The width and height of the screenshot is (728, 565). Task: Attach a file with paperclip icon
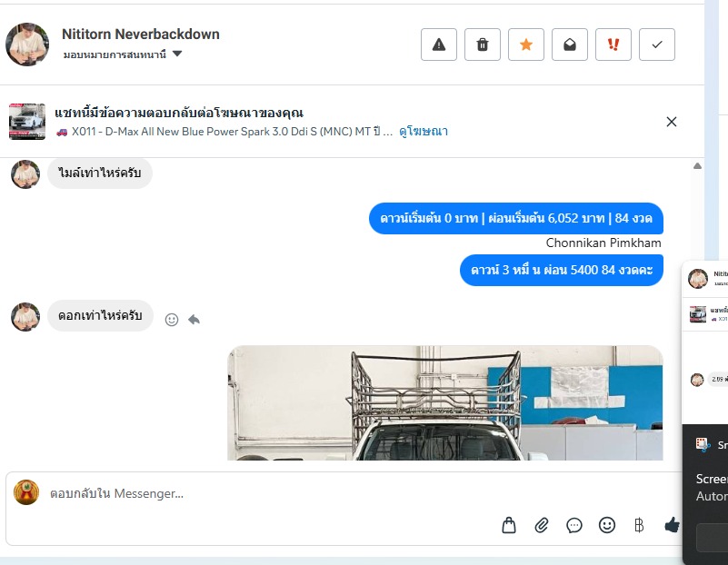pyautogui.click(x=542, y=525)
